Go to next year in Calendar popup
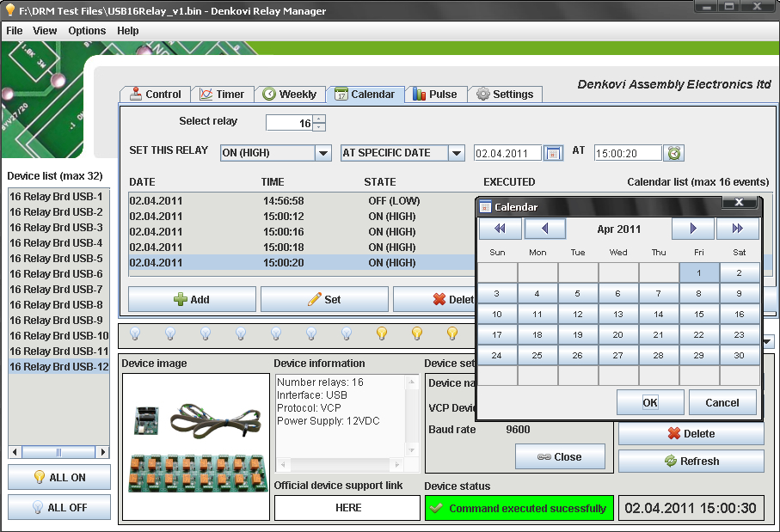The height and width of the screenshot is (532, 780). coord(738,229)
